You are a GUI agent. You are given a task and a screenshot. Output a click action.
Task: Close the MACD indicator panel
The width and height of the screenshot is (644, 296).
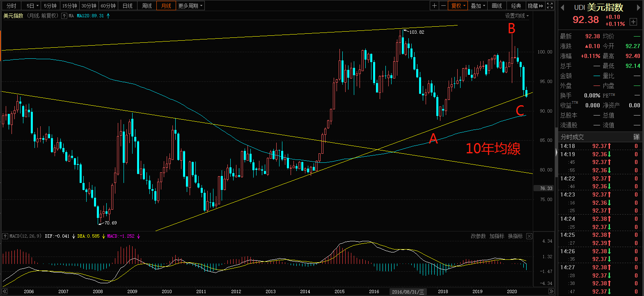tap(529, 236)
